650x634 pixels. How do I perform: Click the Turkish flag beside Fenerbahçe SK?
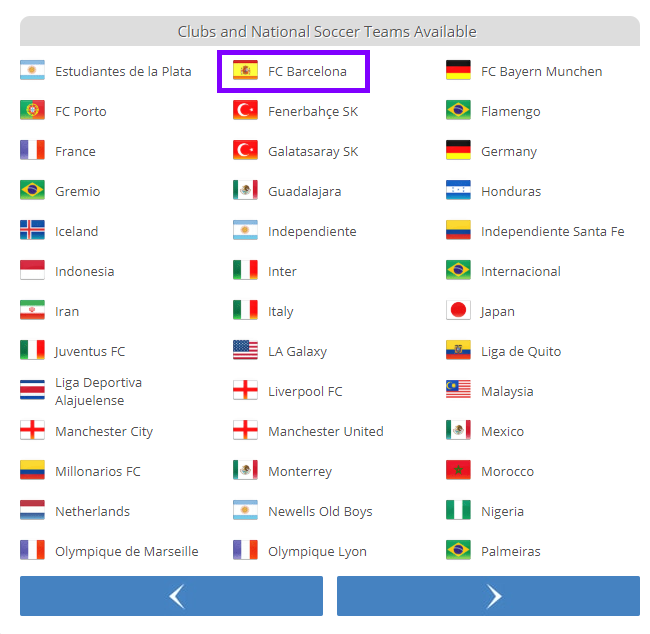pyautogui.click(x=245, y=110)
